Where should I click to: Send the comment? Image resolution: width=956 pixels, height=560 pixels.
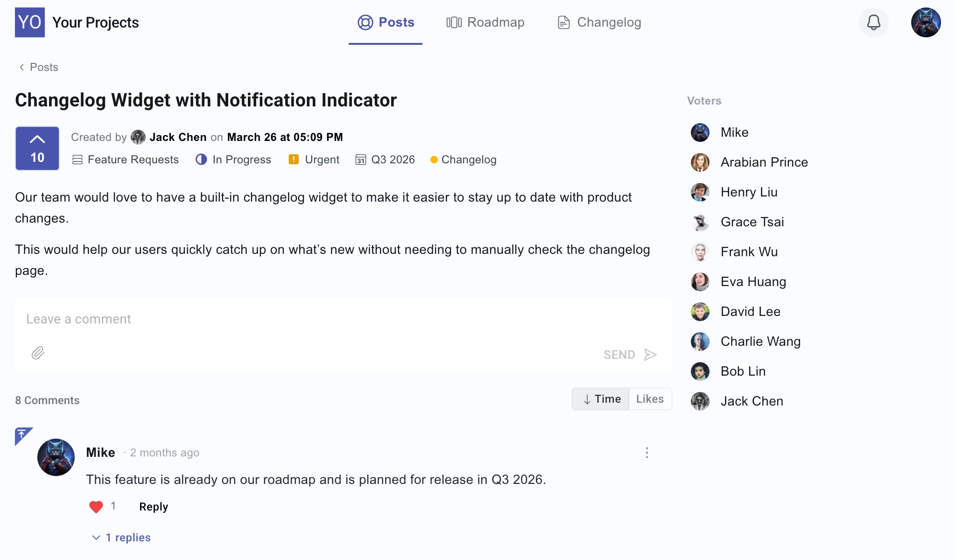tap(630, 355)
